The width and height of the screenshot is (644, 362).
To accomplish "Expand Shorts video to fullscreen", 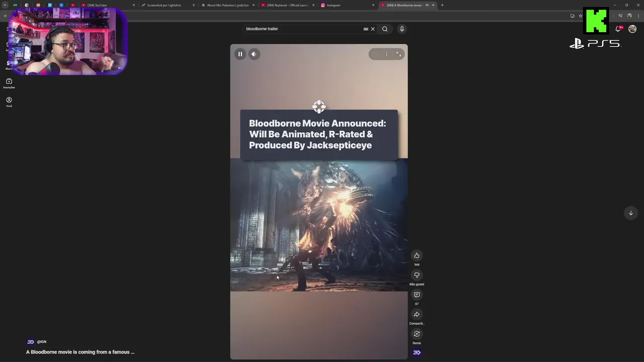I will 398,54.
